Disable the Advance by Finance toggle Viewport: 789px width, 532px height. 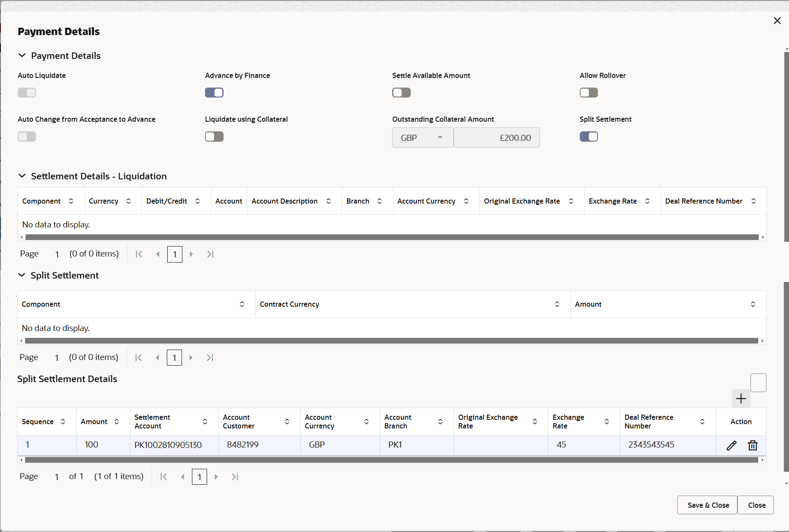(x=214, y=92)
